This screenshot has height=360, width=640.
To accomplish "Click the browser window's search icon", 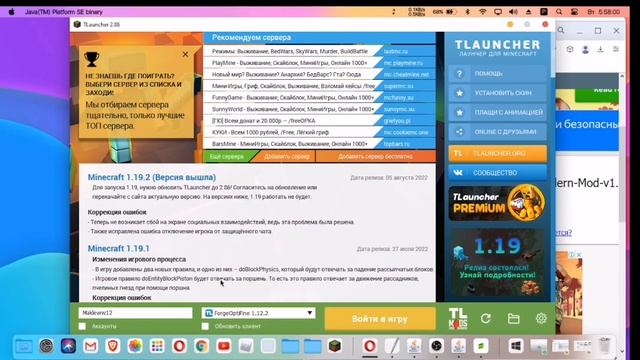I will [561, 30].
